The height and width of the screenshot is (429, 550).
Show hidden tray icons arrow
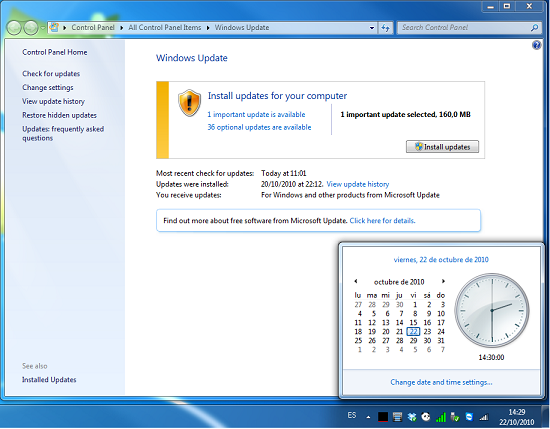pyautogui.click(x=368, y=417)
